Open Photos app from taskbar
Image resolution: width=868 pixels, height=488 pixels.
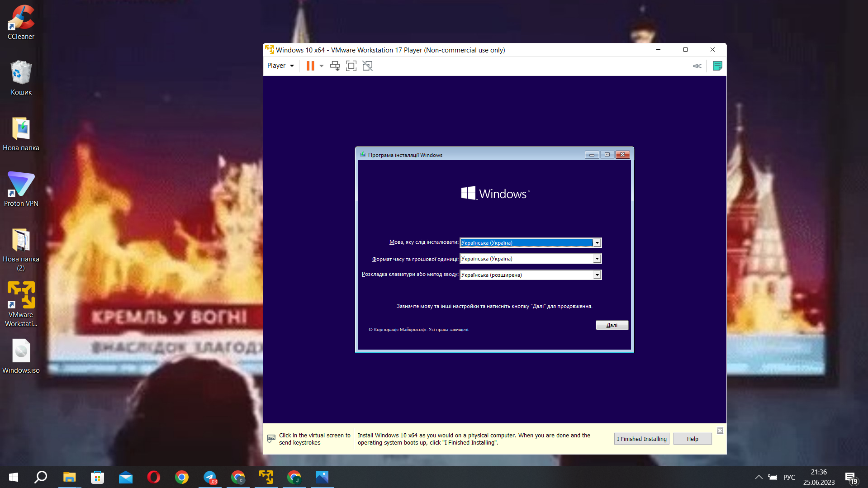click(x=322, y=477)
